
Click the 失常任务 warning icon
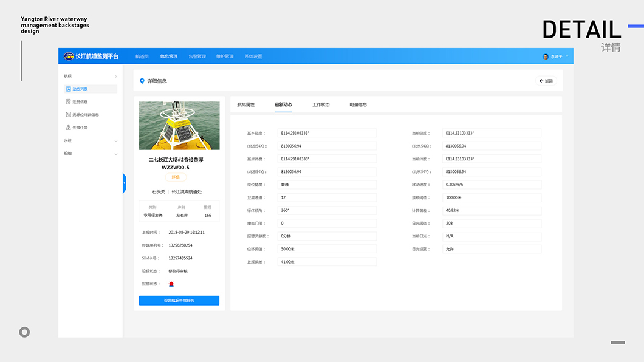[x=69, y=127]
